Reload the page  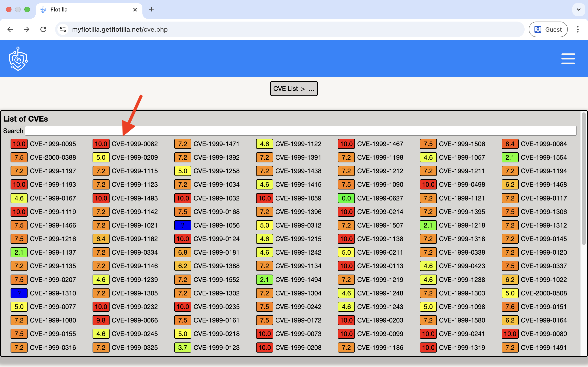[x=43, y=29]
